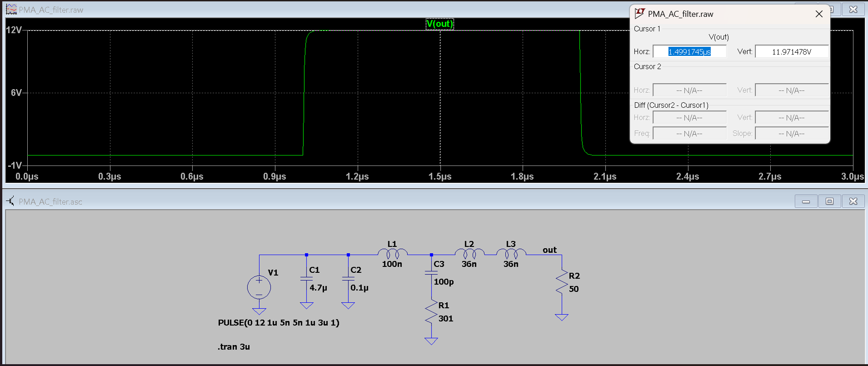Click the PULSE source definition text
Viewport: 868px width, 366px height.
click(x=278, y=323)
